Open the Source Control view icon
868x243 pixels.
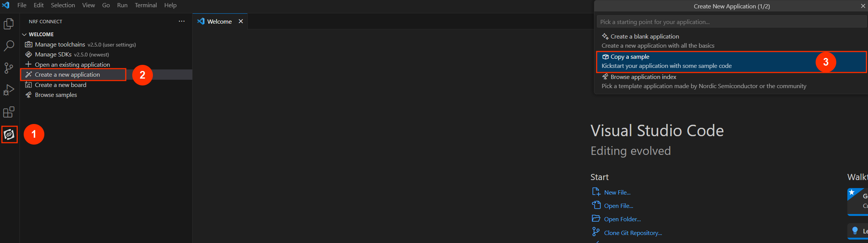pos(9,68)
